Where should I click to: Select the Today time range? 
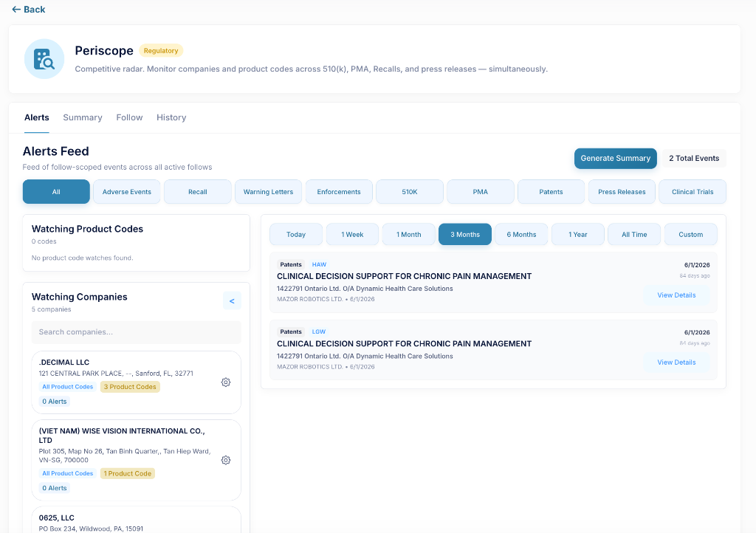tap(296, 234)
